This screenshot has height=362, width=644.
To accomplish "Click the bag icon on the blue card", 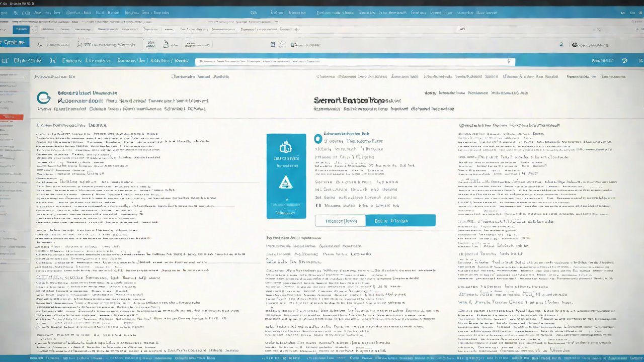I will click(x=285, y=147).
